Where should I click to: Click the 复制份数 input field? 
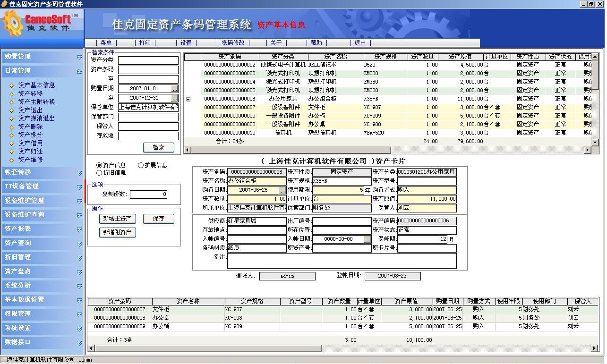coord(149,195)
